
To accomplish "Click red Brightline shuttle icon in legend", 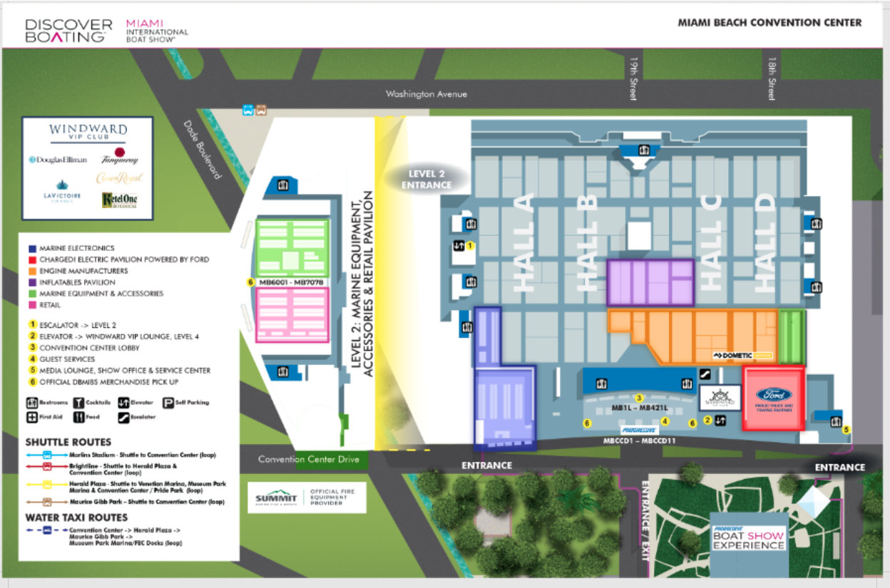I will (x=47, y=468).
